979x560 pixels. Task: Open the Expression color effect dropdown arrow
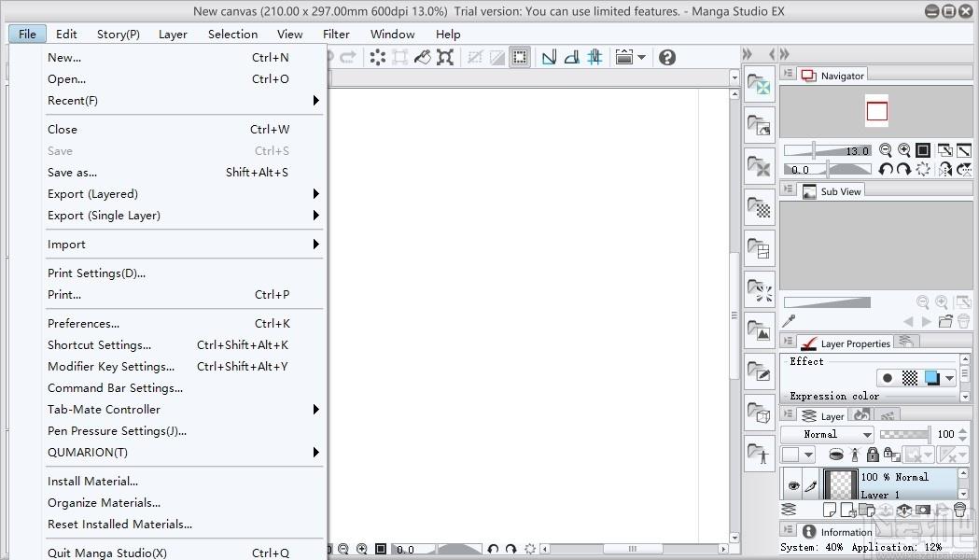coord(949,378)
